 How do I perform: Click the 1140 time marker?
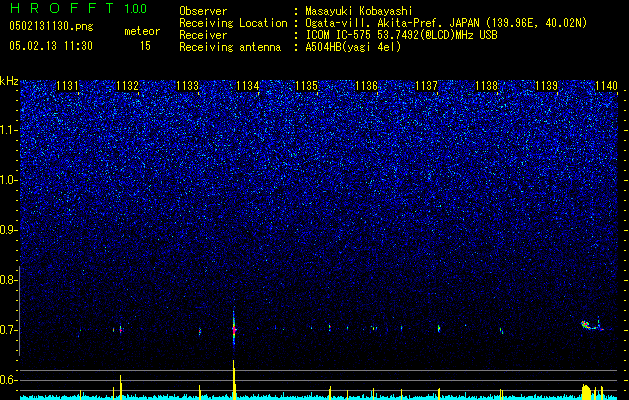pyautogui.click(x=606, y=86)
